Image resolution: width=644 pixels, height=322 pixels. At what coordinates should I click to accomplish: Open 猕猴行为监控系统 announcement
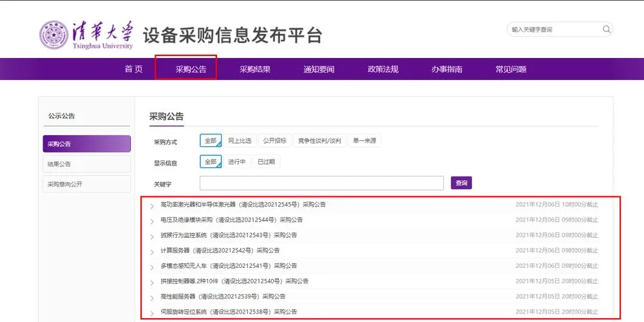[x=229, y=235]
